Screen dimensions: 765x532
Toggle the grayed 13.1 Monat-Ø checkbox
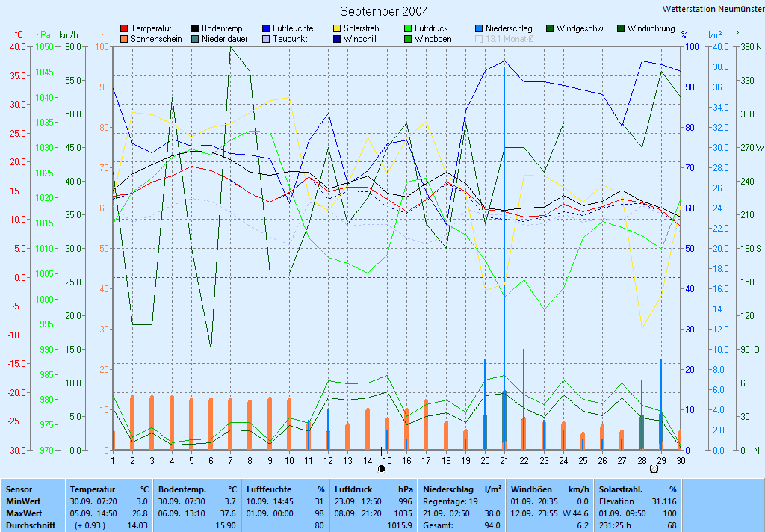479,39
